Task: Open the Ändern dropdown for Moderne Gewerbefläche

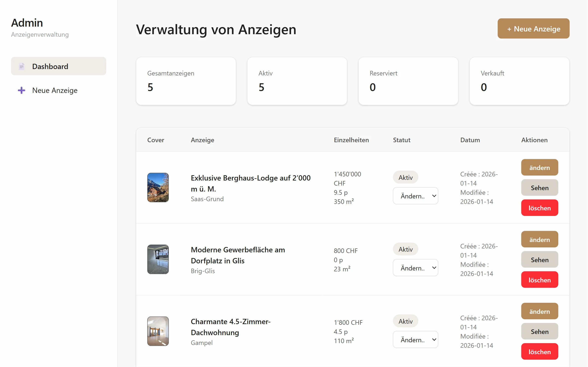Action: tap(415, 267)
